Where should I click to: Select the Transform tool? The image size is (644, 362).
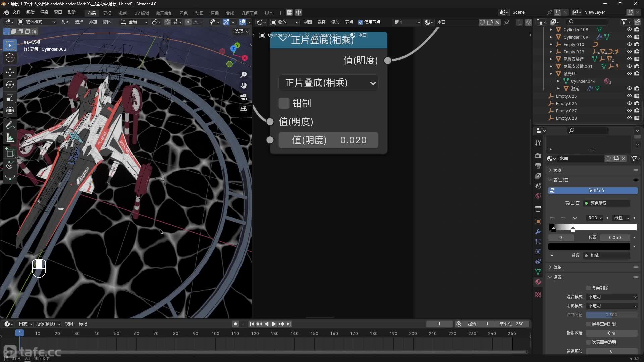10,110
